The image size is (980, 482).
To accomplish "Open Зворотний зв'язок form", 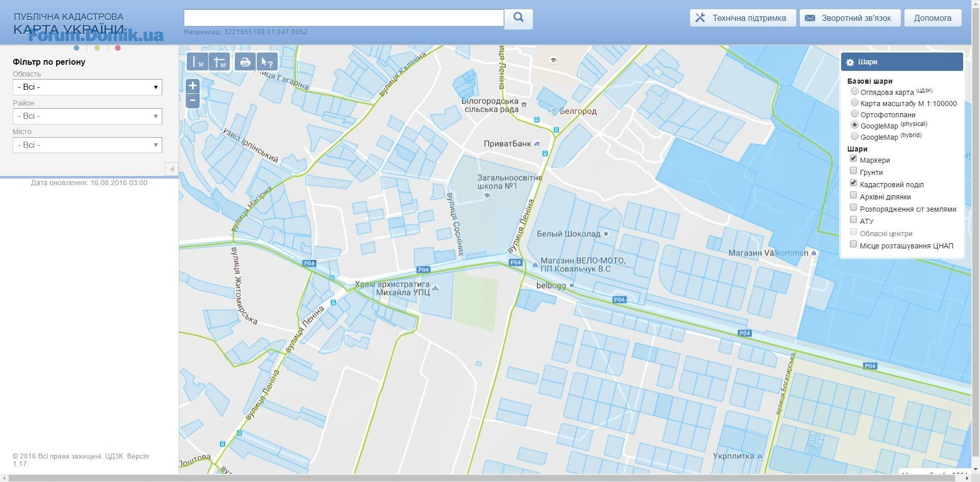I will pos(850,18).
